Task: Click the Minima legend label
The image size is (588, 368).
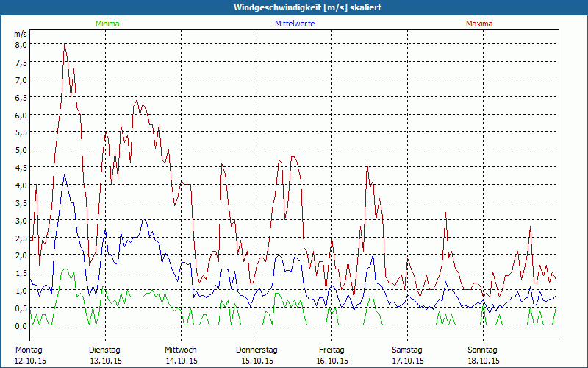Action: [x=107, y=24]
